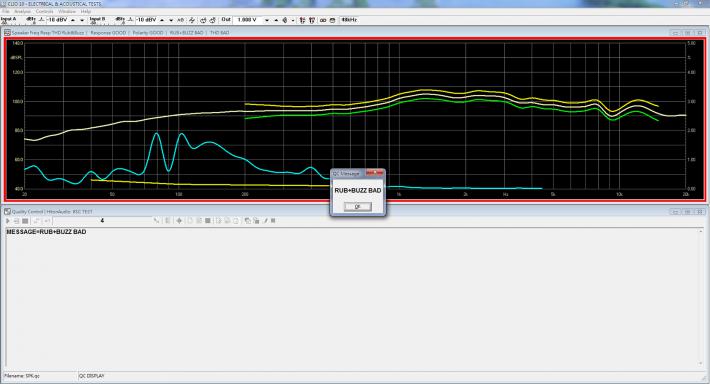The height and width of the screenshot is (384, 710).
Task: Toggle the A-B link inputs button
Action: 181,20
